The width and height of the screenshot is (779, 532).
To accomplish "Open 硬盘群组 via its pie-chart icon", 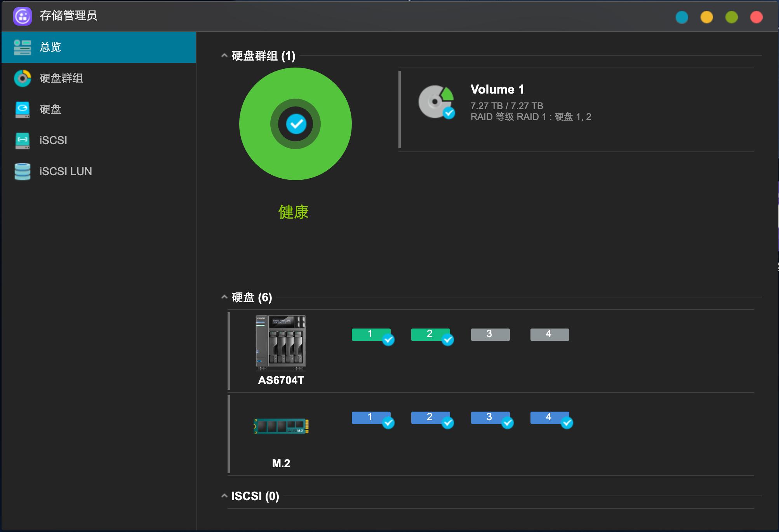I will point(22,78).
